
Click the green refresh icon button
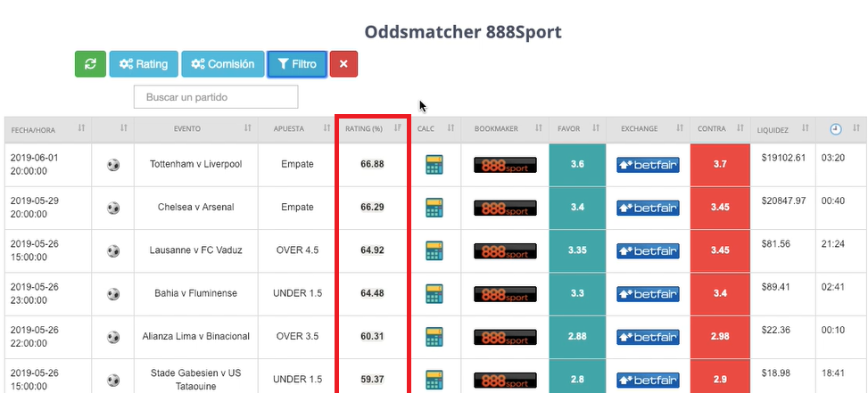pos(89,64)
